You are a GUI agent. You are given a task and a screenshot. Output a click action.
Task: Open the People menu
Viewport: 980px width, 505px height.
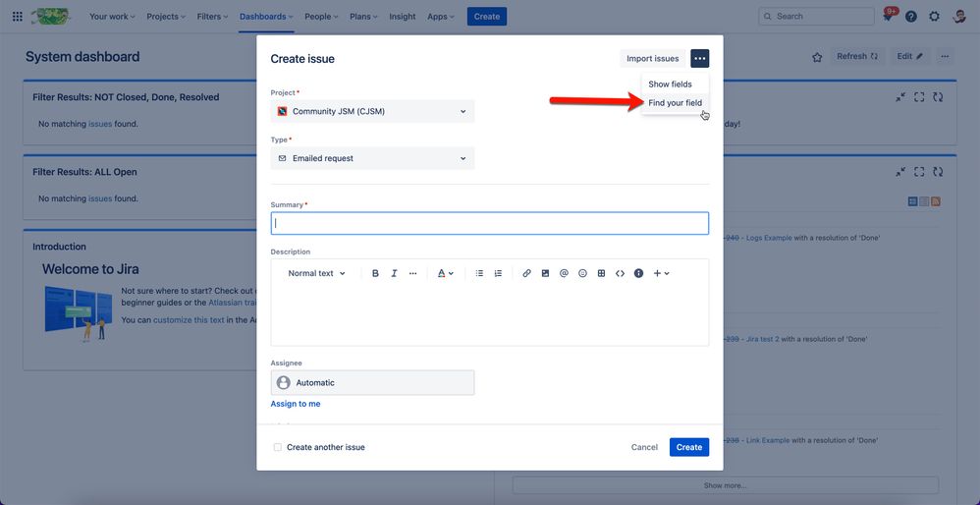(321, 17)
